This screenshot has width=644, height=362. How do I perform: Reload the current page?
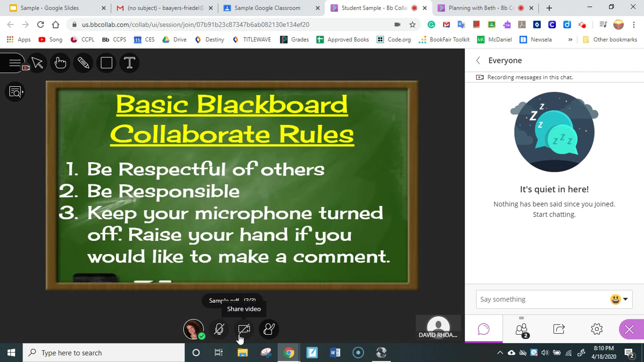click(x=41, y=25)
